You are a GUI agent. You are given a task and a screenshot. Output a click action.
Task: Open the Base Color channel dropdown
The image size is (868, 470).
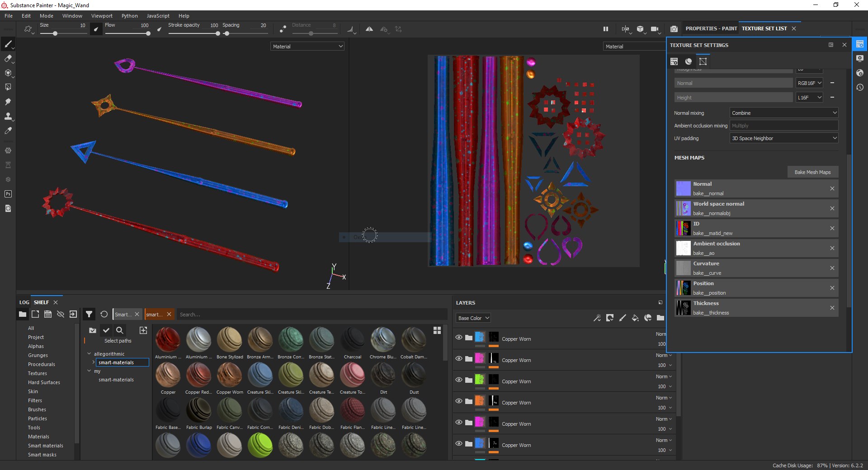click(473, 318)
